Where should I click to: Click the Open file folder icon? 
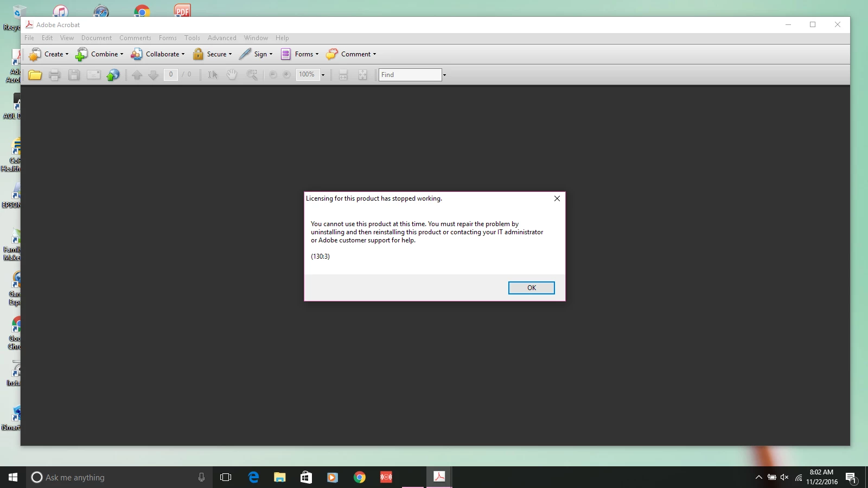(35, 75)
